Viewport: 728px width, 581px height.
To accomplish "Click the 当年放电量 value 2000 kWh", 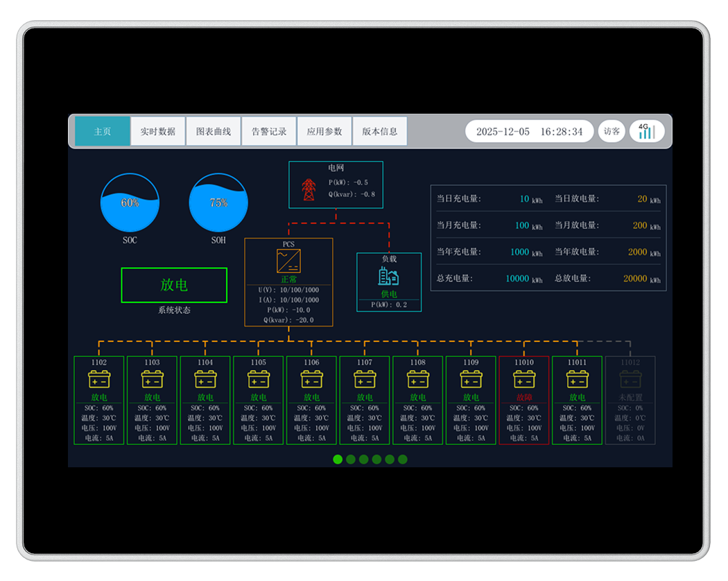I will [x=644, y=252].
